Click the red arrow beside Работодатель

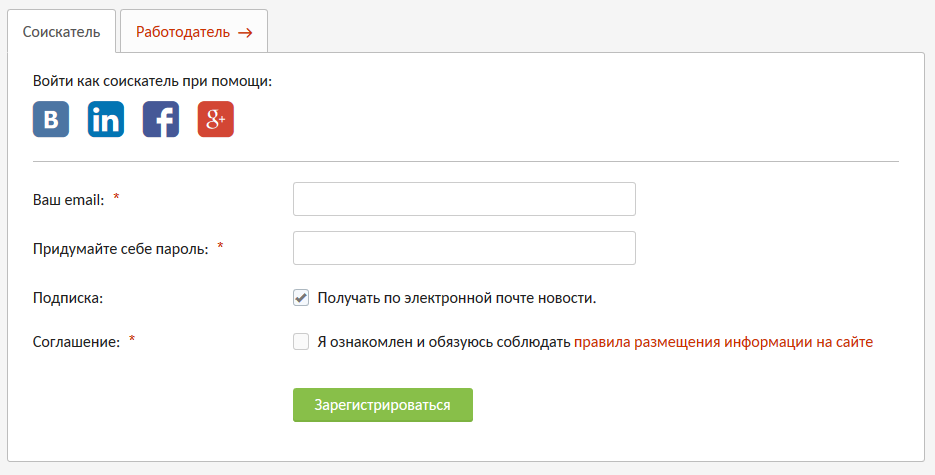tap(245, 32)
